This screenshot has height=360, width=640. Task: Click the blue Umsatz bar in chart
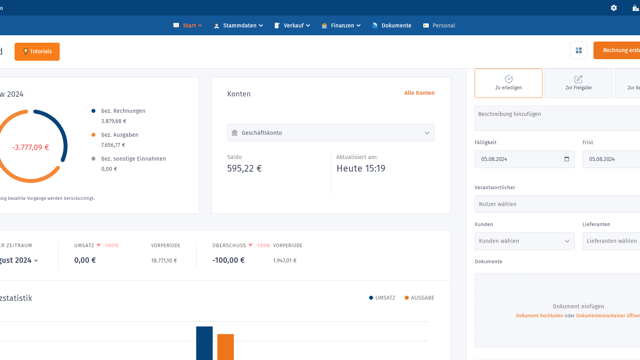(x=204, y=343)
